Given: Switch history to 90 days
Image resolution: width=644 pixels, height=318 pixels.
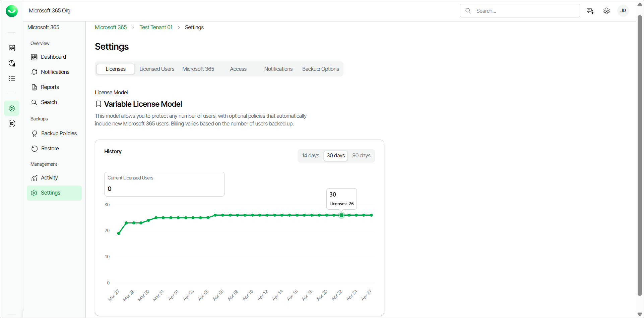Looking at the screenshot, I should click(361, 156).
